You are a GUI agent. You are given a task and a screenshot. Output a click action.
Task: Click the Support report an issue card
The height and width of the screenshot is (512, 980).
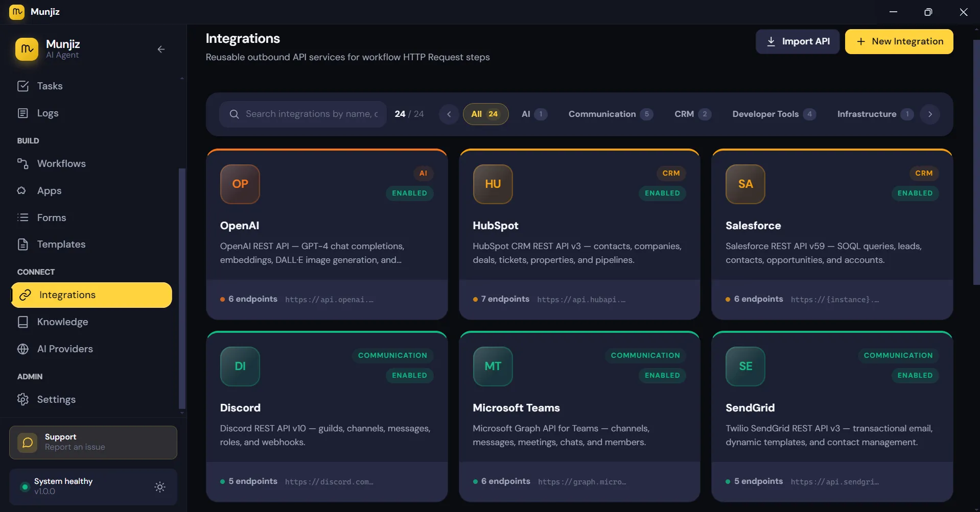[x=93, y=443]
